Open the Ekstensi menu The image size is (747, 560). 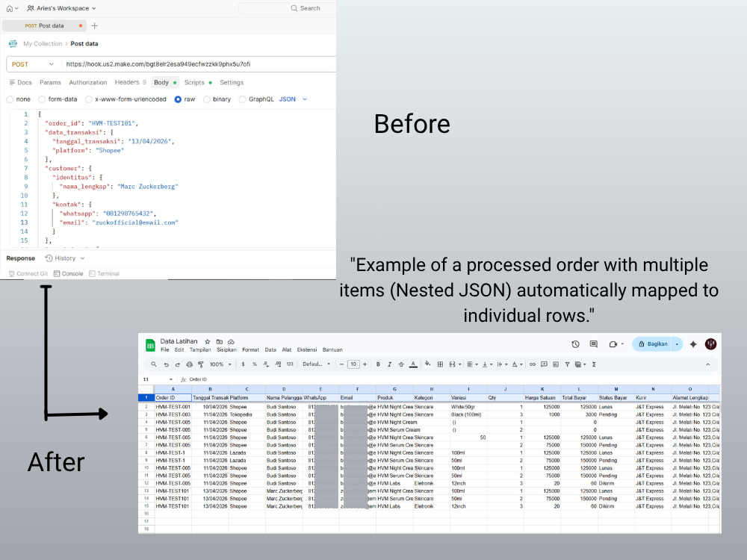click(x=307, y=350)
